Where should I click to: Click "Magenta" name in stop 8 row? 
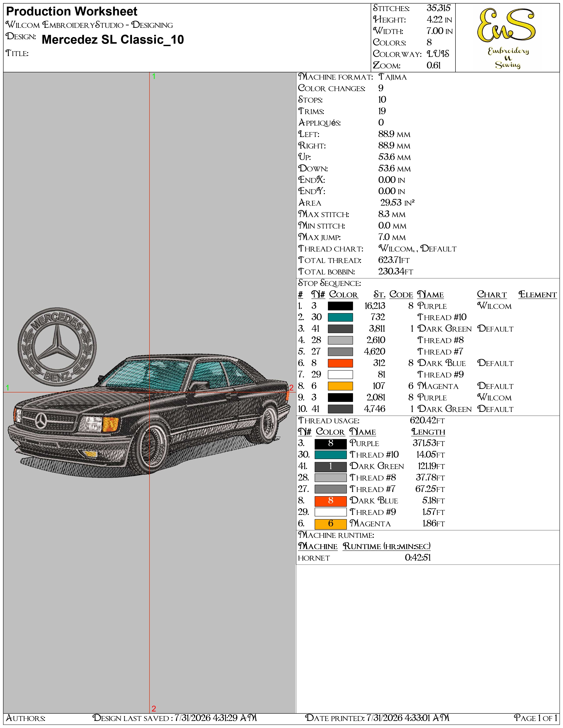click(x=438, y=386)
